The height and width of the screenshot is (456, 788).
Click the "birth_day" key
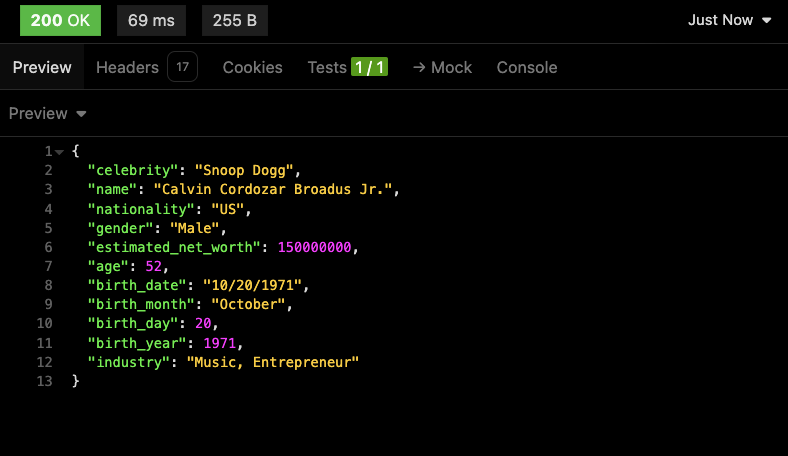pyautogui.click(x=133, y=323)
